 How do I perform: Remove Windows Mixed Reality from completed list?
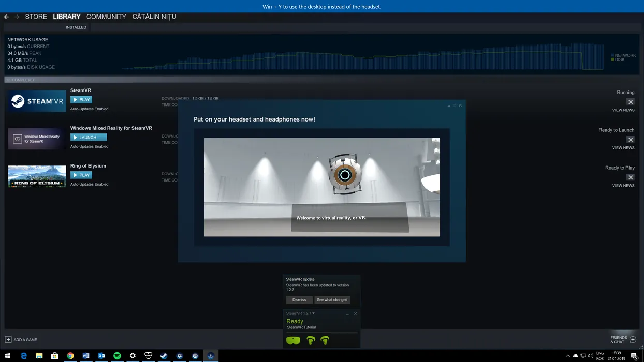coord(630,140)
